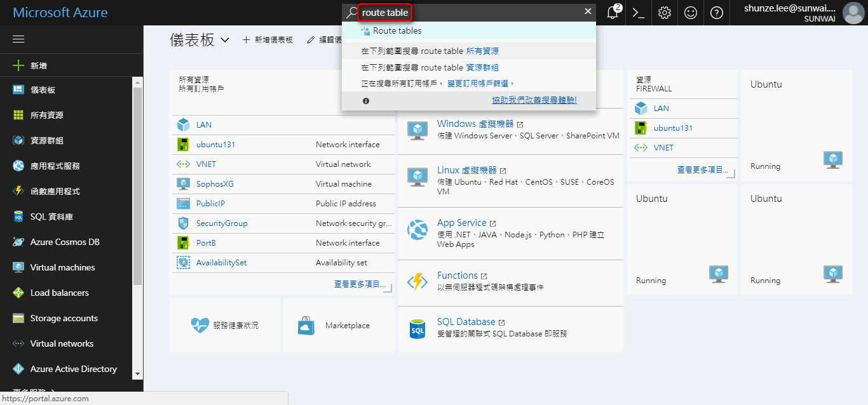
Task: Click SQL 資料庫 sidebar icon
Action: coord(18,216)
